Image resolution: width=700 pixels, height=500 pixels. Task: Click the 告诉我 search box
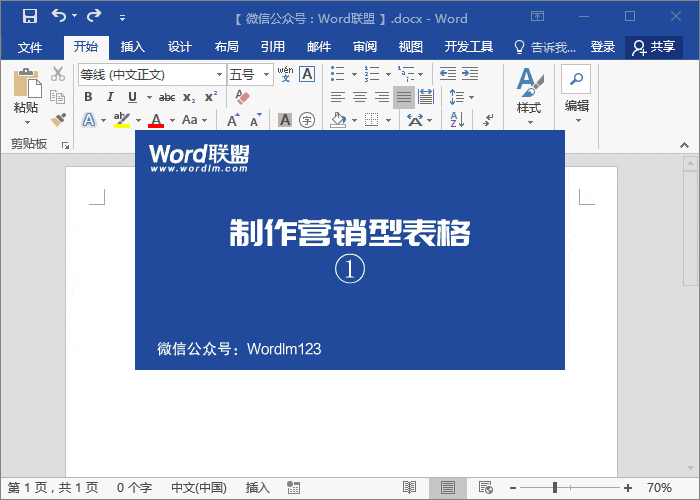pos(545,47)
